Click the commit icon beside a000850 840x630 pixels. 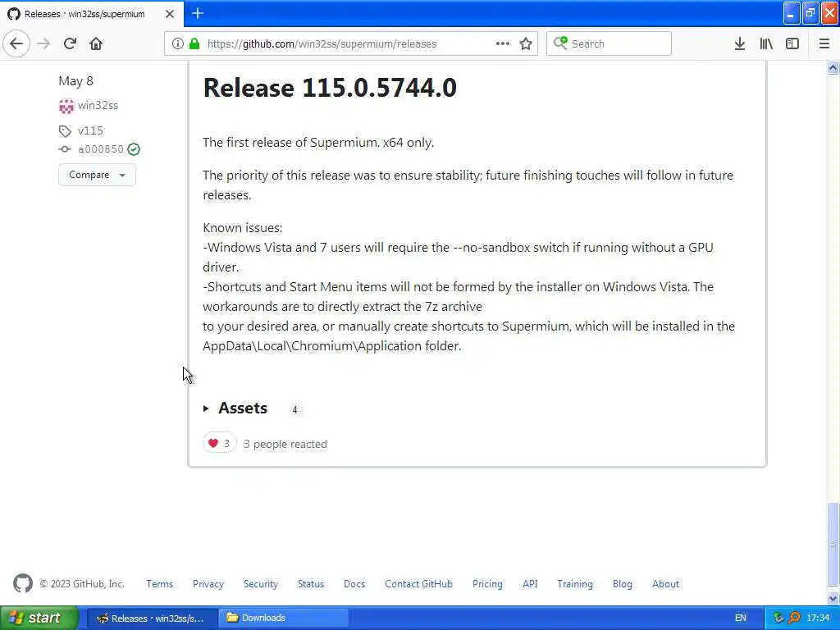coord(65,149)
